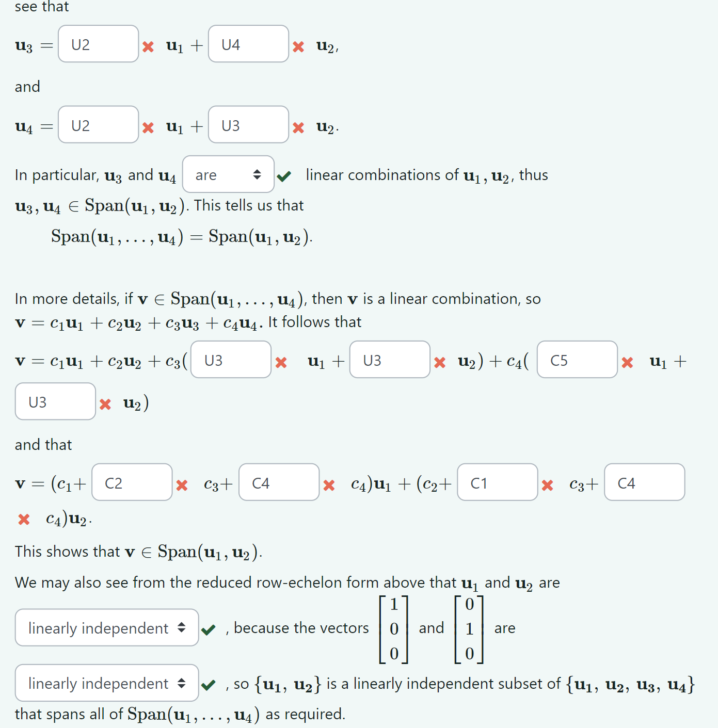Click the red X before the c4 u2 term

[23, 520]
